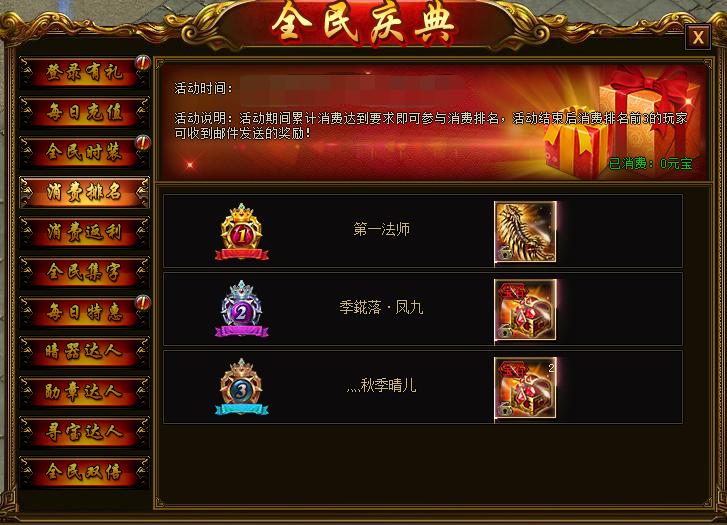Open the 全民时装 tab
This screenshot has width=727, height=525.
[x=84, y=152]
